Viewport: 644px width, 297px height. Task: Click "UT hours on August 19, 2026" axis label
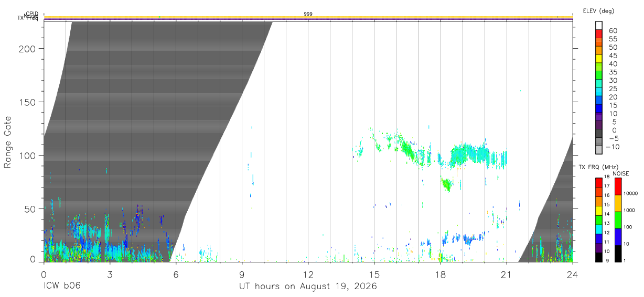coord(308,287)
